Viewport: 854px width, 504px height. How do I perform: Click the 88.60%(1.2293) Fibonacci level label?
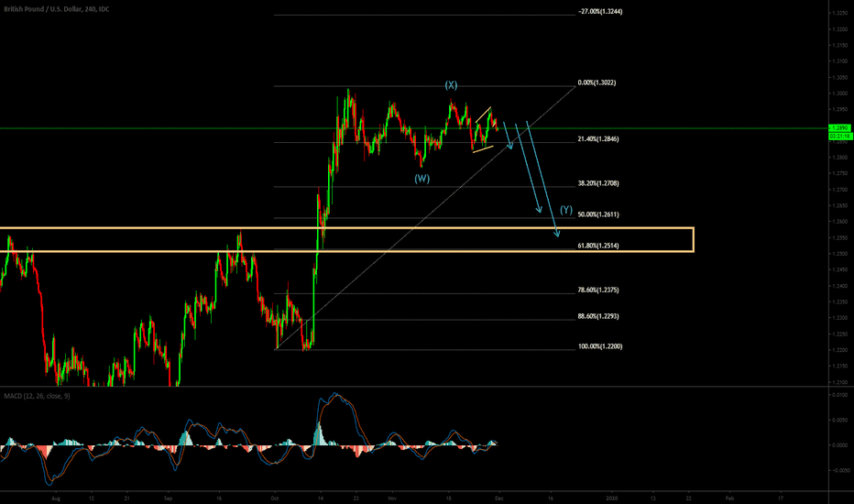tap(602, 316)
